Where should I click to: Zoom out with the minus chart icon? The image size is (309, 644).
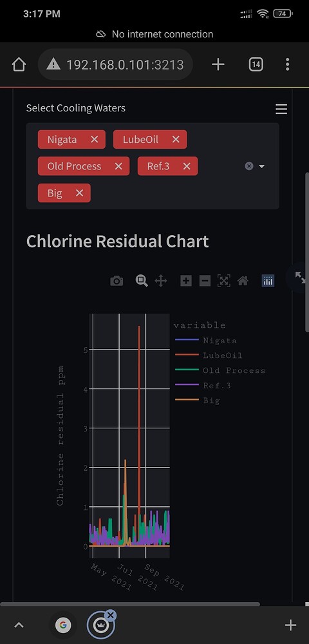(x=205, y=281)
